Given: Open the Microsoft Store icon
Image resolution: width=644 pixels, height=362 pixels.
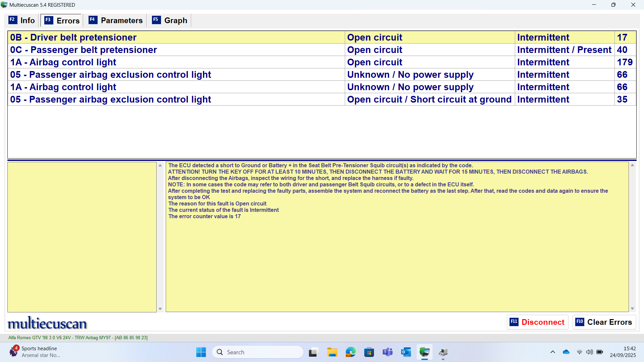Looking at the screenshot, I should point(369,352).
